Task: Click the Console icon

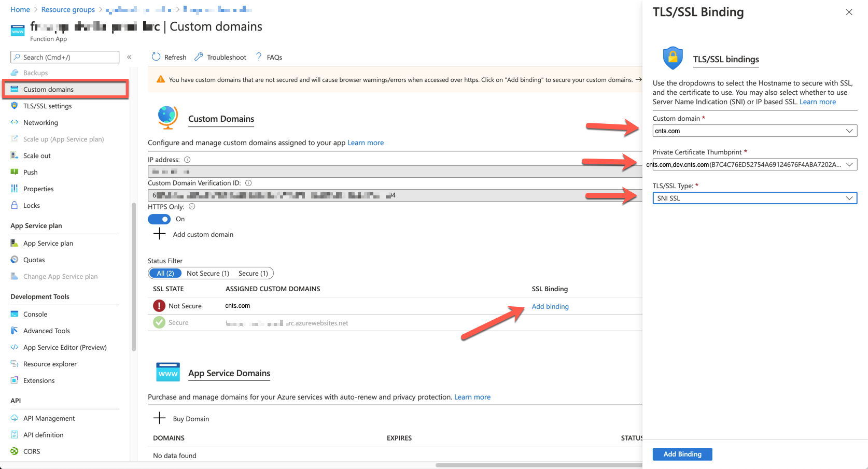Action: tap(15, 314)
